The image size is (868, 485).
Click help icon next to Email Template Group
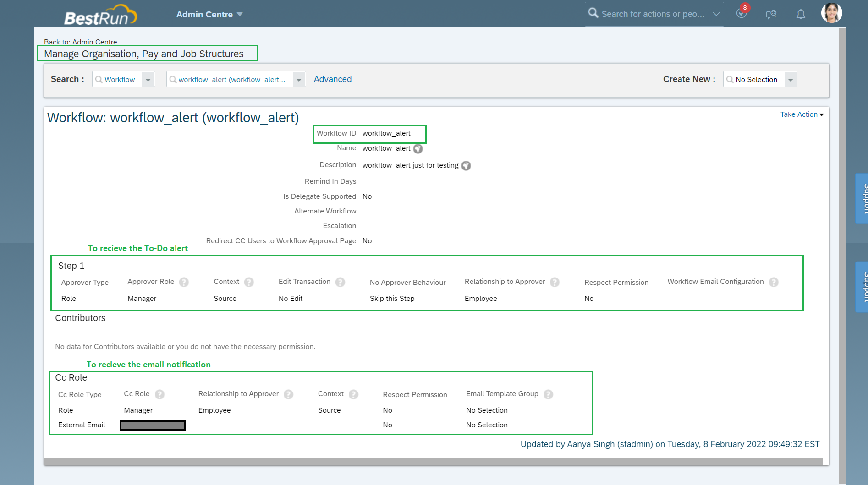click(548, 394)
